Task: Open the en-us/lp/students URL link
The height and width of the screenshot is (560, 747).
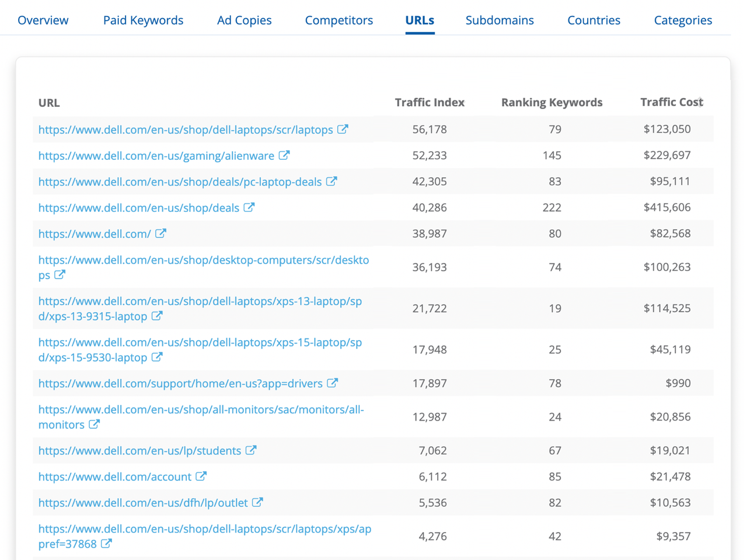Action: pyautogui.click(x=139, y=451)
